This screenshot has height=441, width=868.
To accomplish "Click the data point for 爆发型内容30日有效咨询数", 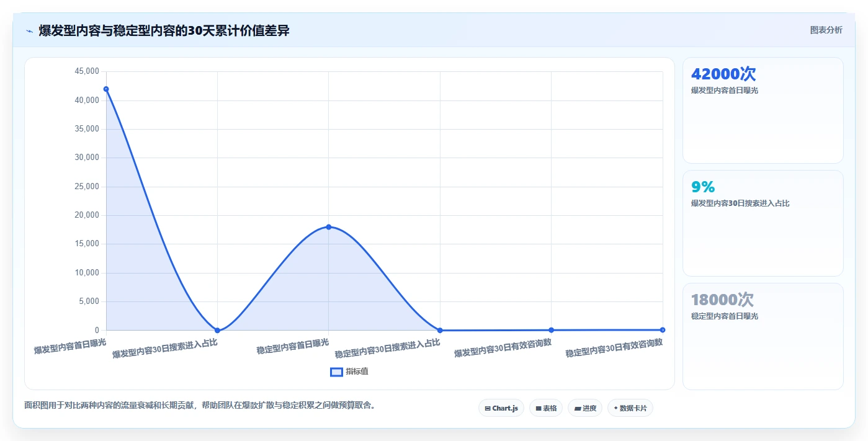I will pos(551,330).
